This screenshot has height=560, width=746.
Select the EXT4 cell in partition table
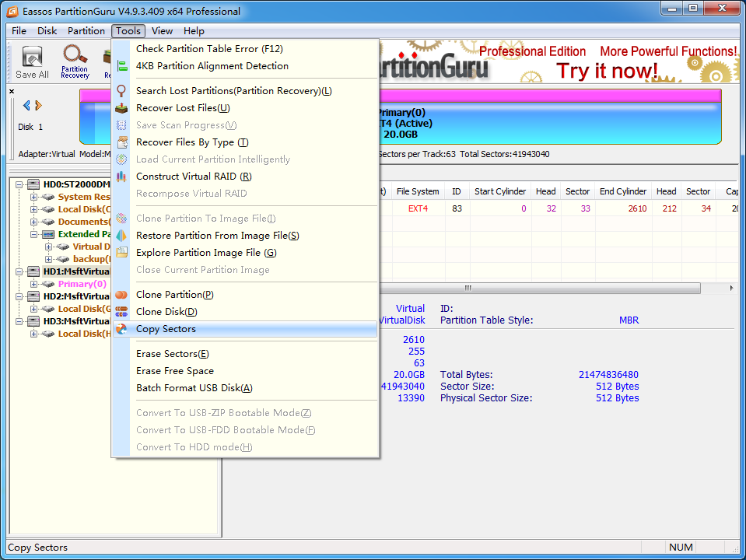pyautogui.click(x=419, y=208)
